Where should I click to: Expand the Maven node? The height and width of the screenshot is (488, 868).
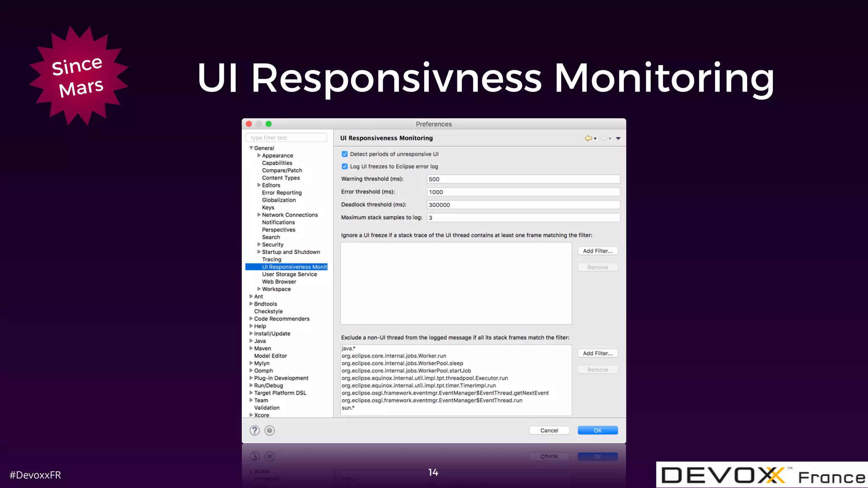(251, 348)
